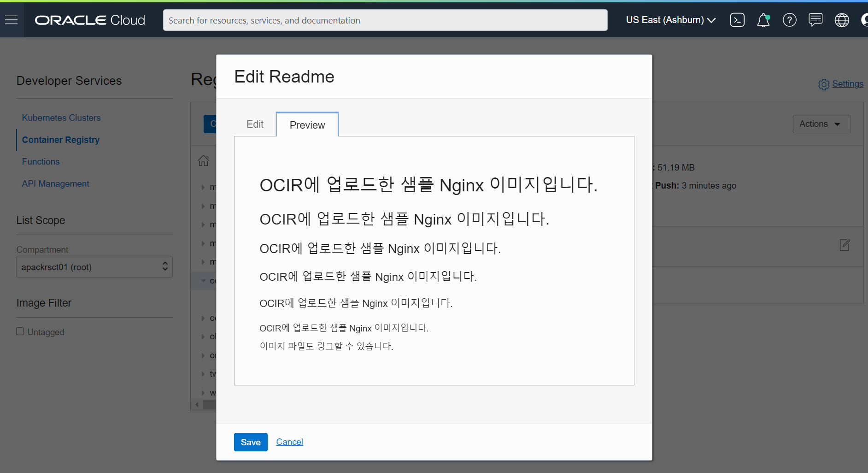Open Functions in sidebar
The width and height of the screenshot is (868, 473).
pyautogui.click(x=41, y=162)
